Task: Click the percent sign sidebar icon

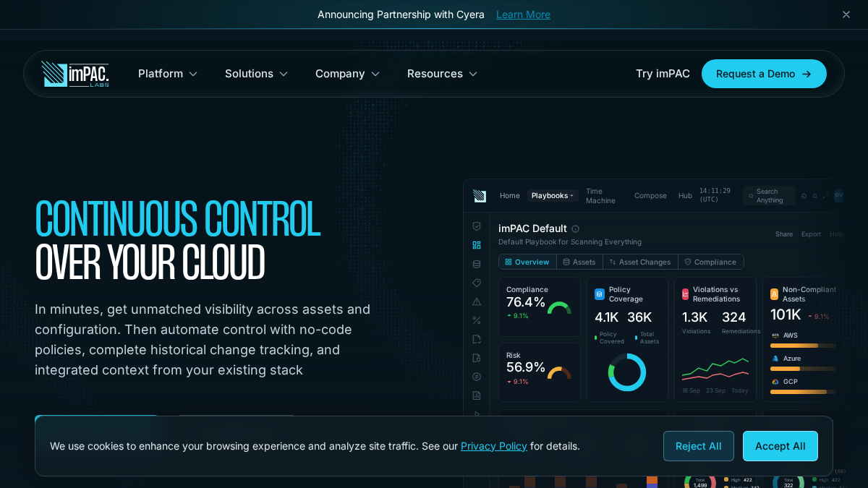Action: (477, 320)
